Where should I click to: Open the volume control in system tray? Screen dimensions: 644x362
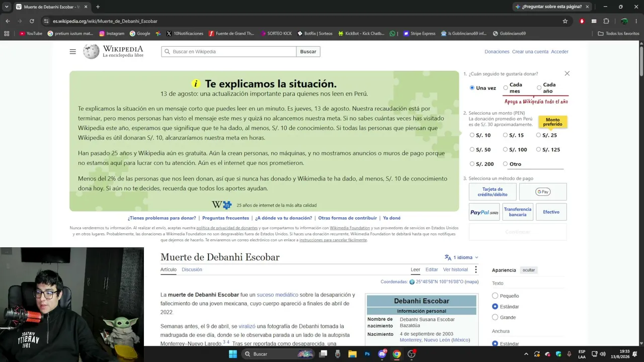[603, 354]
